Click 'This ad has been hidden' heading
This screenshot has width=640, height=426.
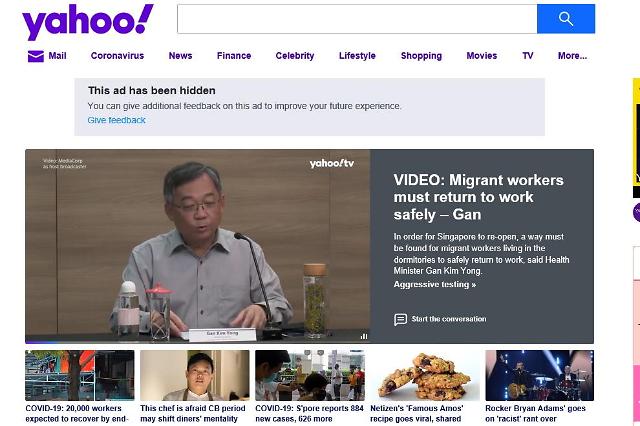pyautogui.click(x=152, y=90)
